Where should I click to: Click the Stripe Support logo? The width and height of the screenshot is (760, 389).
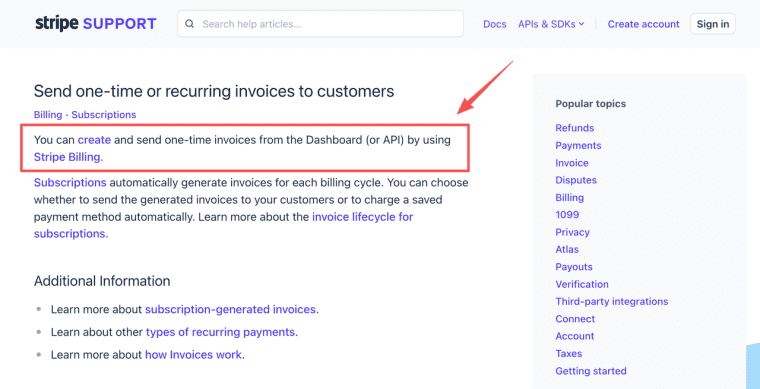point(95,23)
